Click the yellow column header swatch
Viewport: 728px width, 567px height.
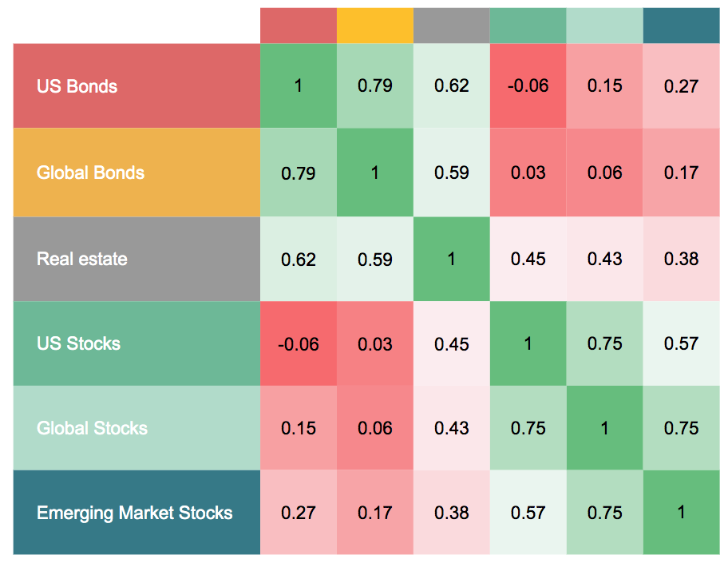click(x=375, y=26)
